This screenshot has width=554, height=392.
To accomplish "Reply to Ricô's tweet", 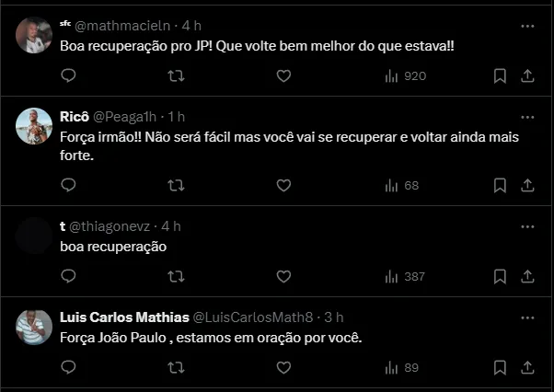I will tap(68, 185).
